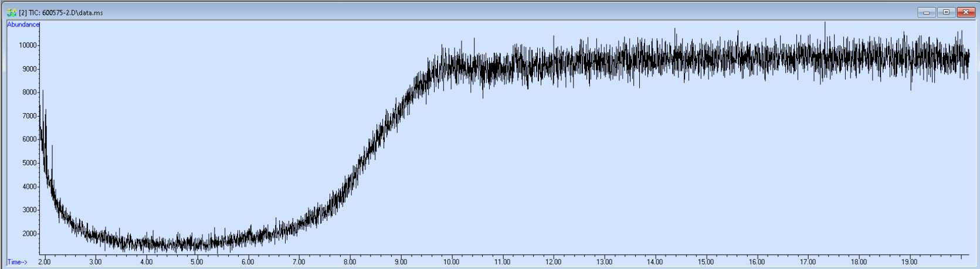Viewport: 980px width, 269px height.
Task: Click the 2000 abundance axis value
Action: [29, 234]
